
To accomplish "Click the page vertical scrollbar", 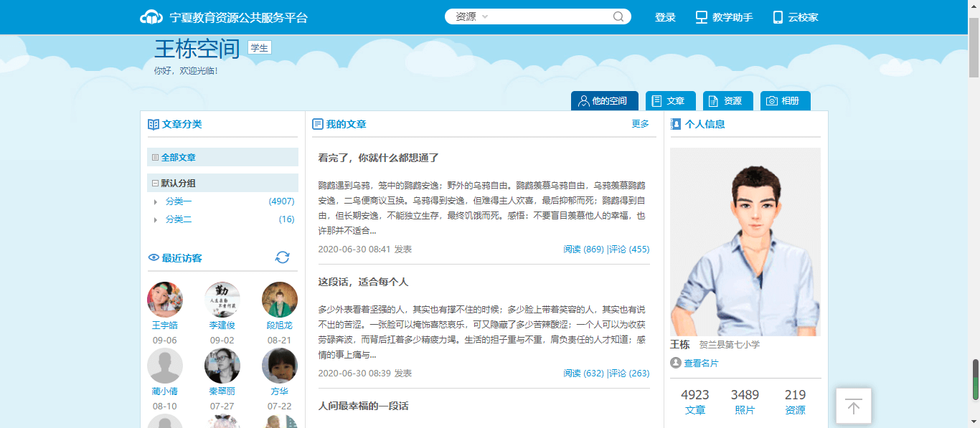I will [x=974, y=215].
